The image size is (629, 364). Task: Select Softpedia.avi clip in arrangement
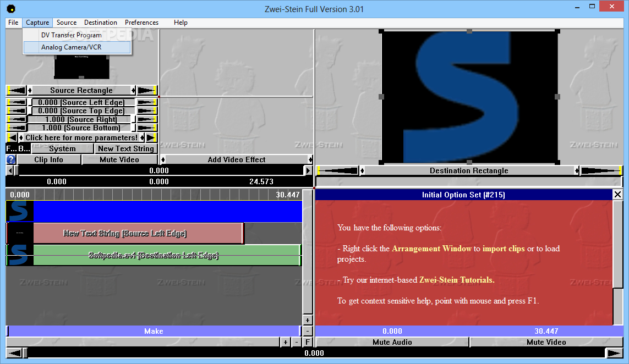(154, 255)
